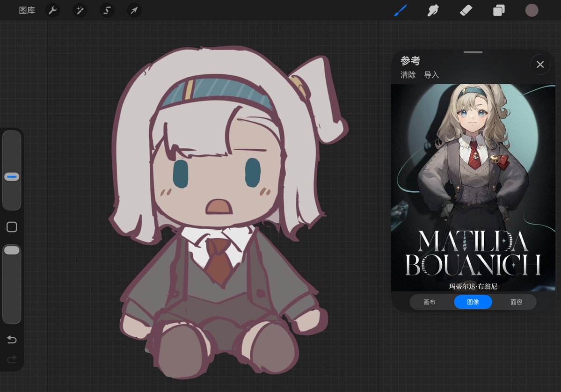Screen dimensions: 561x392
Task: Activate the Transform arrow tool
Action: [x=134, y=10]
